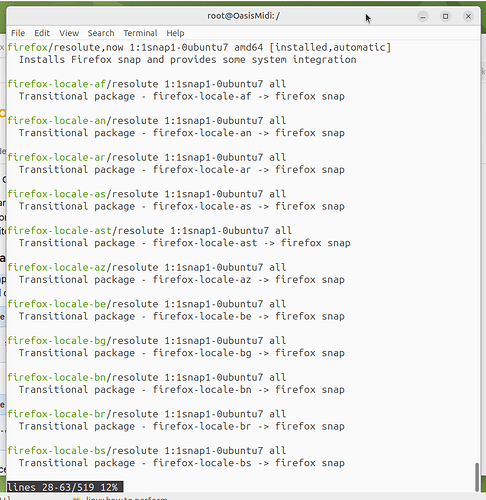
Task: Open the View menu
Action: (x=69, y=33)
